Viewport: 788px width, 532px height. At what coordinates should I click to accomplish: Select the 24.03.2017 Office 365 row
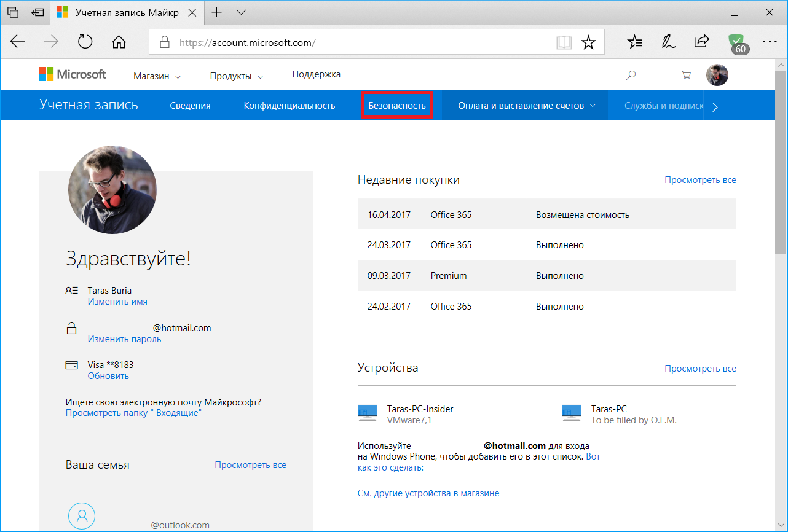[547, 245]
